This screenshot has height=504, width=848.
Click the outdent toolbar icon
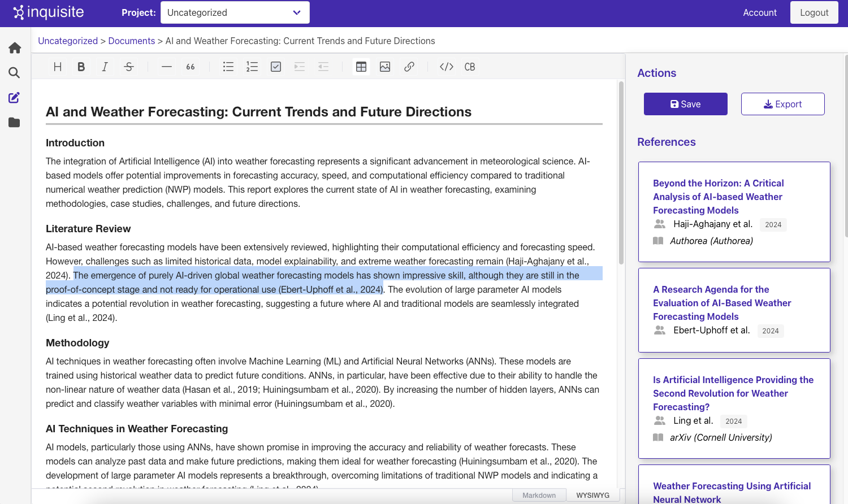click(323, 67)
